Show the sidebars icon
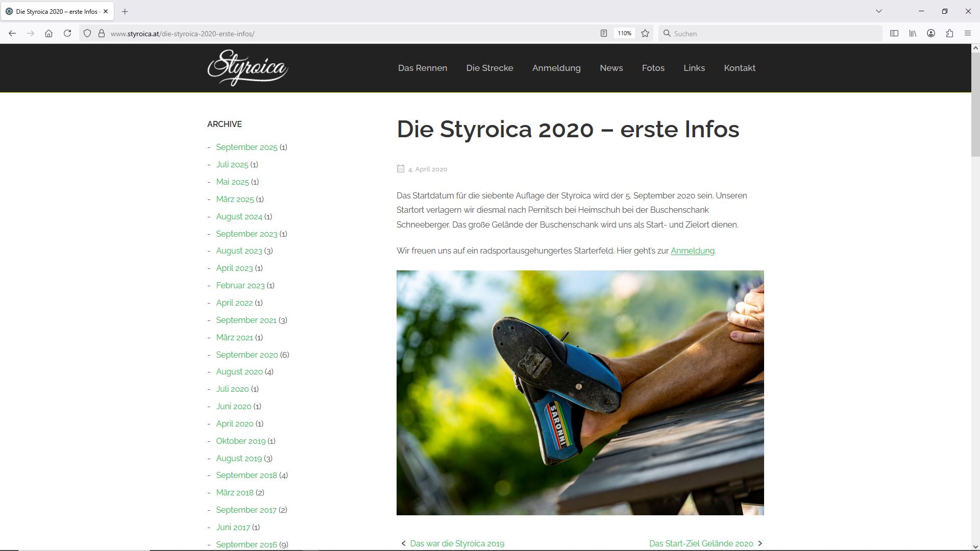Viewport: 980px width, 551px height. tap(894, 33)
